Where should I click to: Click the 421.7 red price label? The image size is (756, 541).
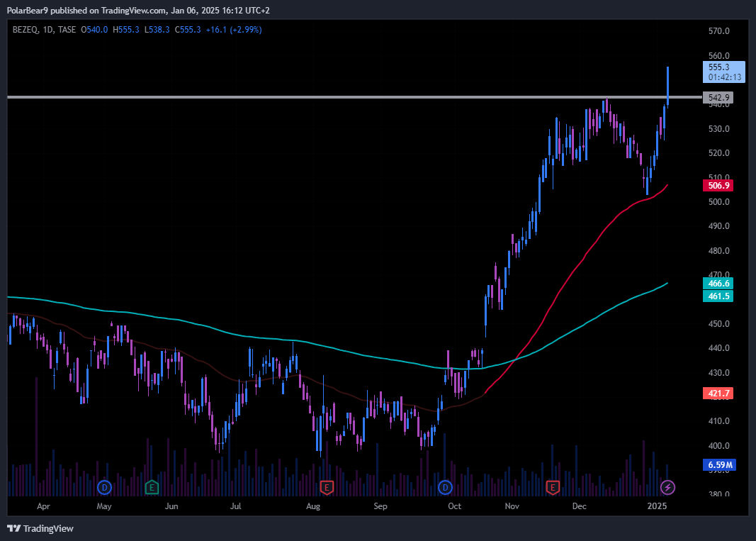(x=718, y=393)
